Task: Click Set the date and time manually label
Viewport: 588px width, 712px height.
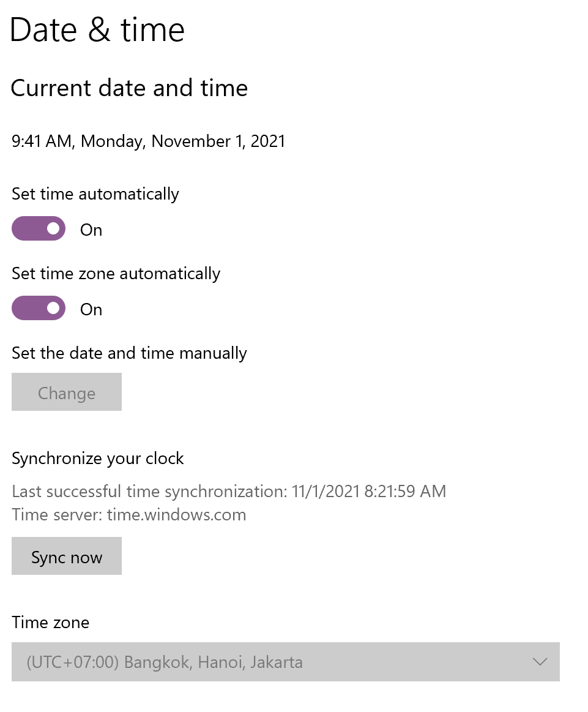Action: (129, 353)
